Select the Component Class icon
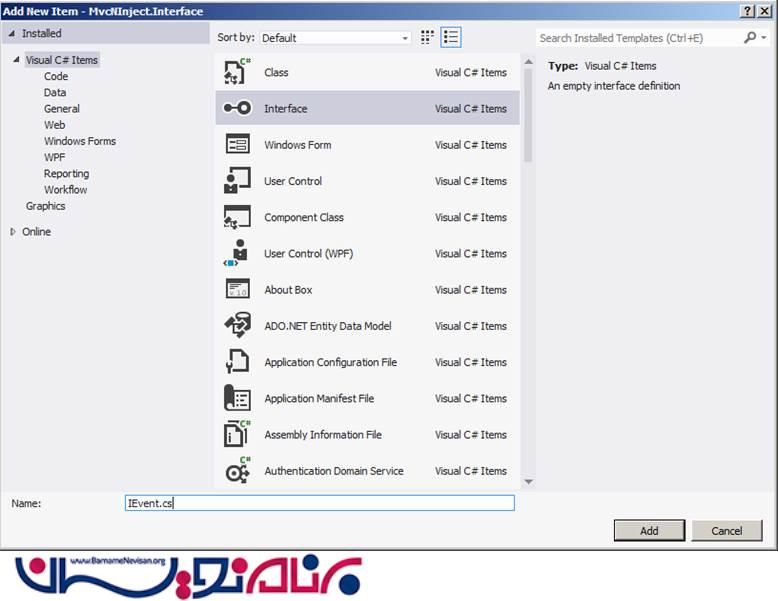This screenshot has height=601, width=778. (x=237, y=217)
